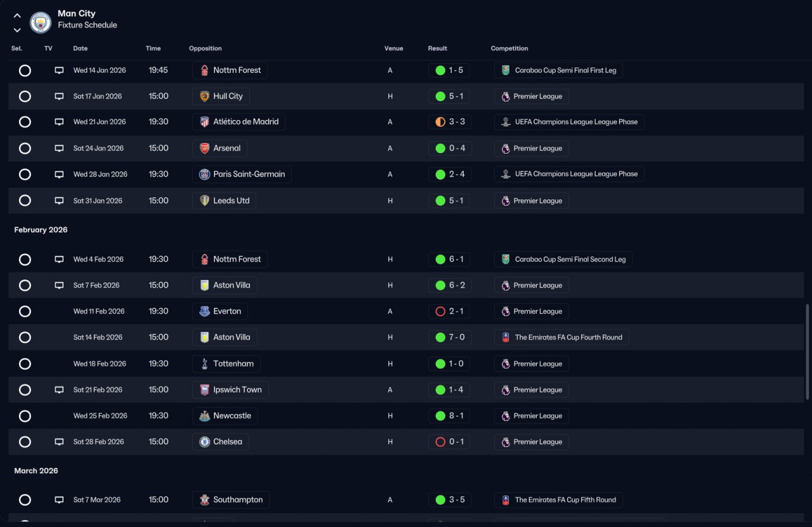Sort by the Competition column header
812x527 pixels.
[x=509, y=48]
